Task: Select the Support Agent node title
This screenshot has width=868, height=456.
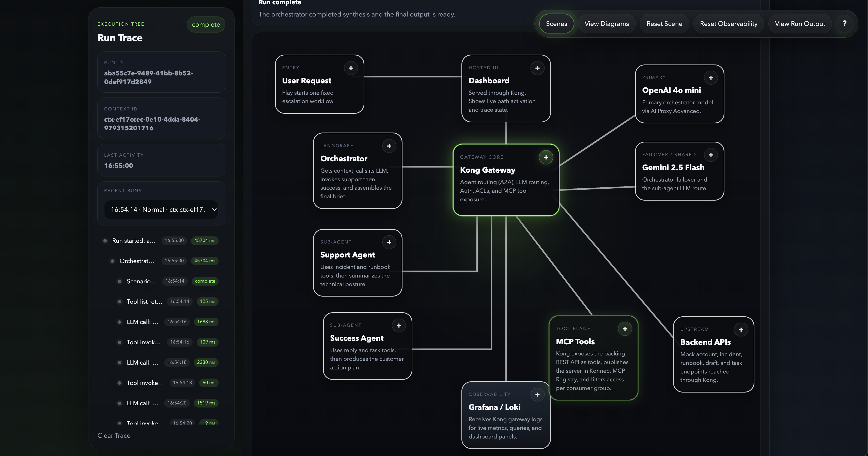Action: [x=347, y=255]
